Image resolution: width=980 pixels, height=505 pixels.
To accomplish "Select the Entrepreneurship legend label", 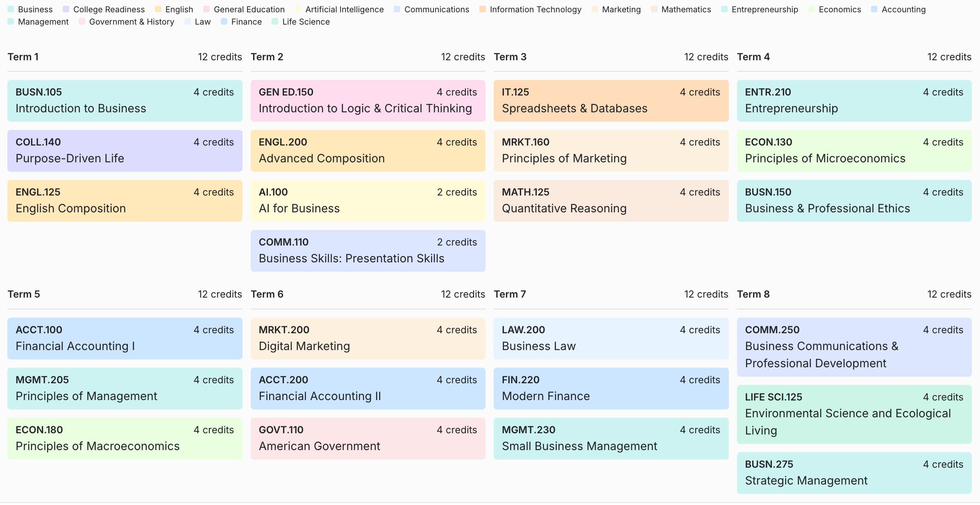I will (764, 9).
